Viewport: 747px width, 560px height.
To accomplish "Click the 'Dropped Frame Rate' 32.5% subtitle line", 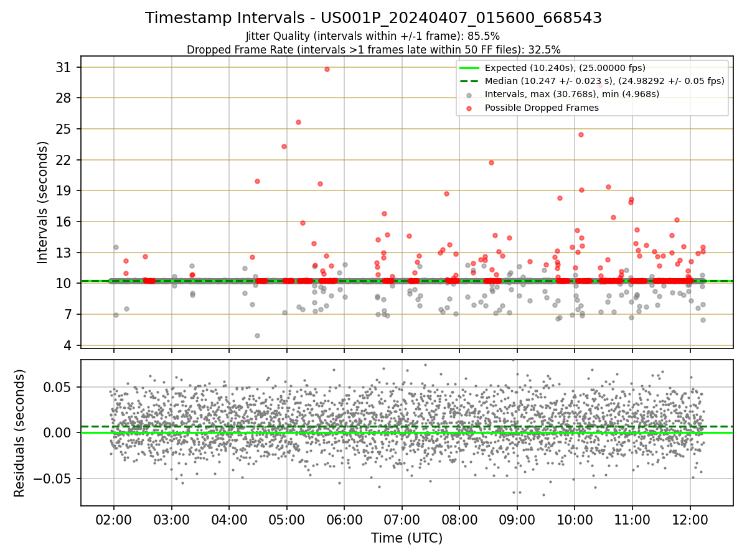I will point(374,49).
